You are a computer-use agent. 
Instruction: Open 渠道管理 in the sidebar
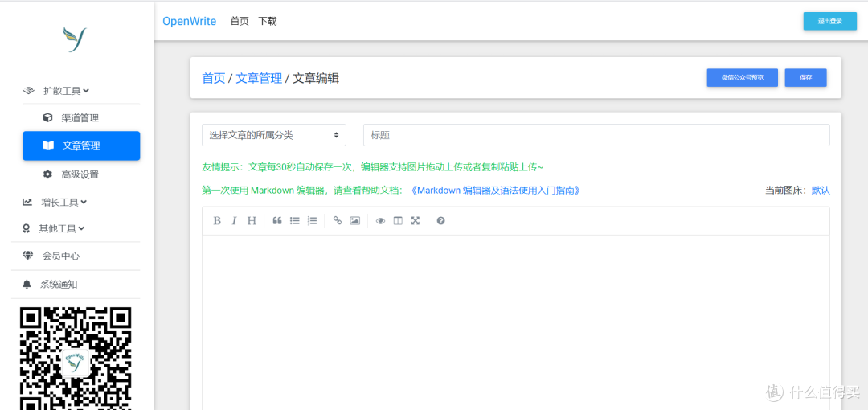pos(81,117)
